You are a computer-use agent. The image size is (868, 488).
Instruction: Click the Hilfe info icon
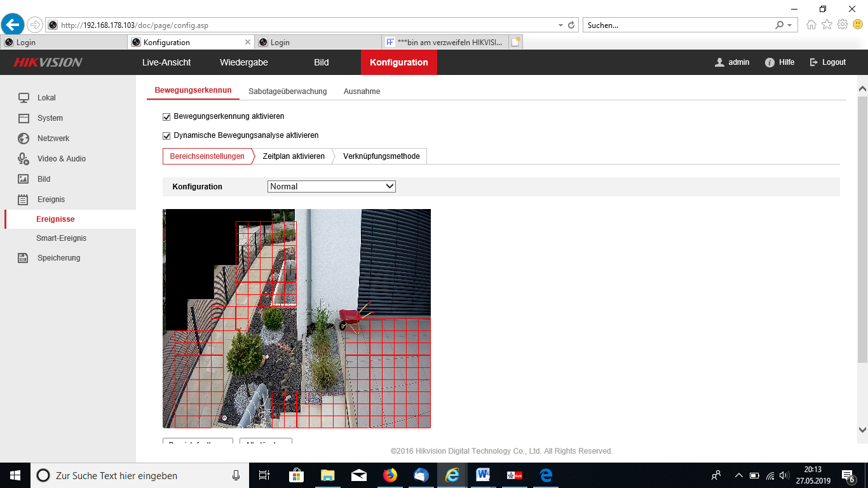coord(770,62)
